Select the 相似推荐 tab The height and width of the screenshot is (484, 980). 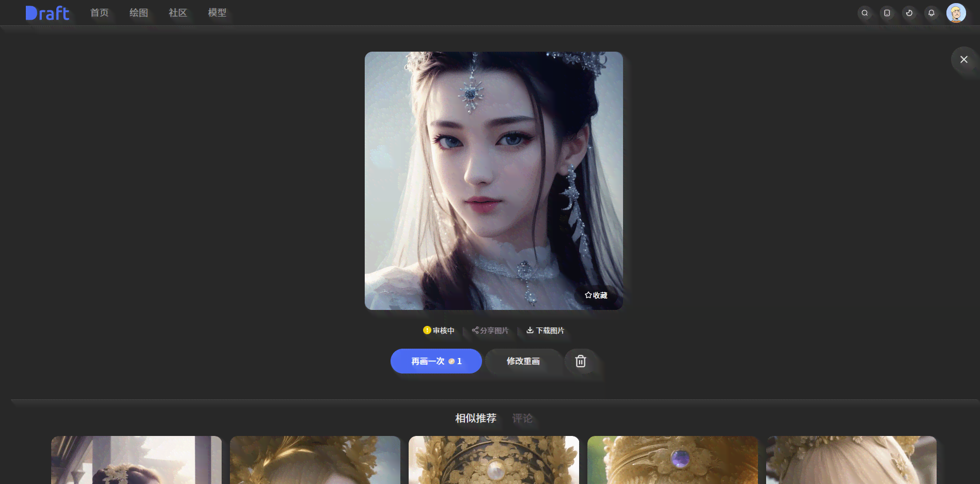(x=476, y=418)
